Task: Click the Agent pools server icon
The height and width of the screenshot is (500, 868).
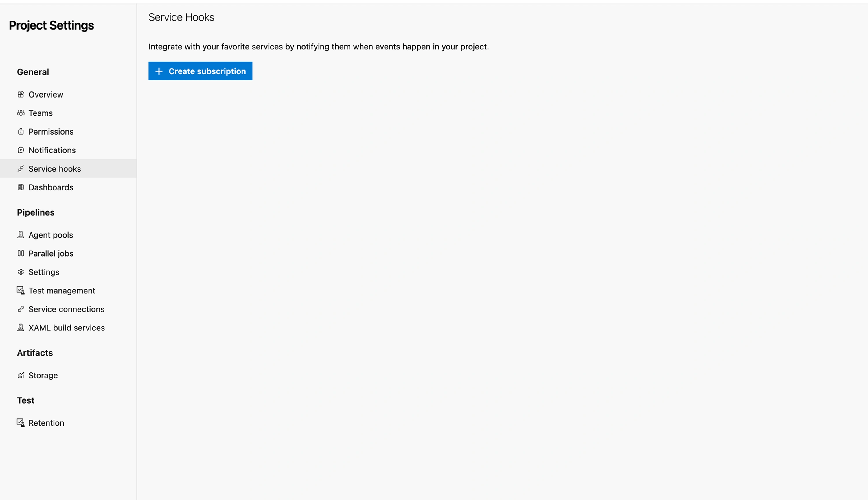Action: point(21,235)
